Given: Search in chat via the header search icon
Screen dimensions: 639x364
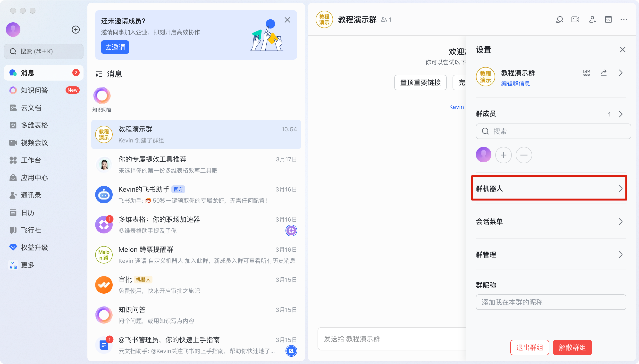Looking at the screenshot, I should coord(560,19).
